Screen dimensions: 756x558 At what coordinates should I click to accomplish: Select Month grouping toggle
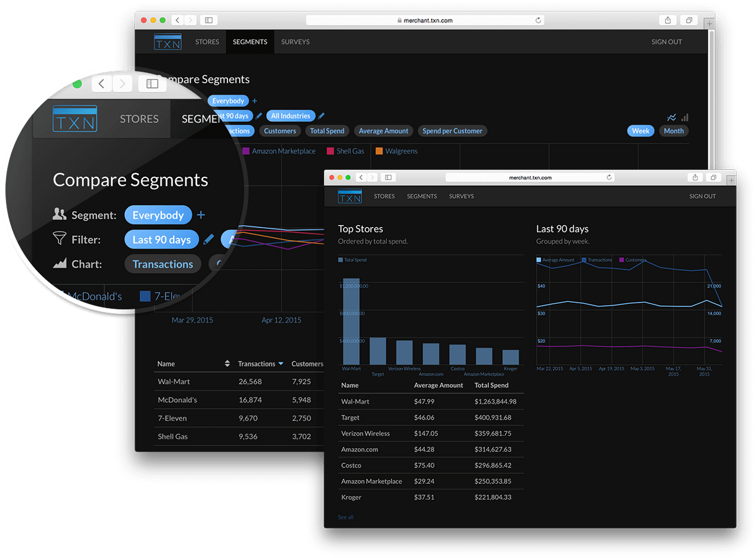[x=674, y=131]
